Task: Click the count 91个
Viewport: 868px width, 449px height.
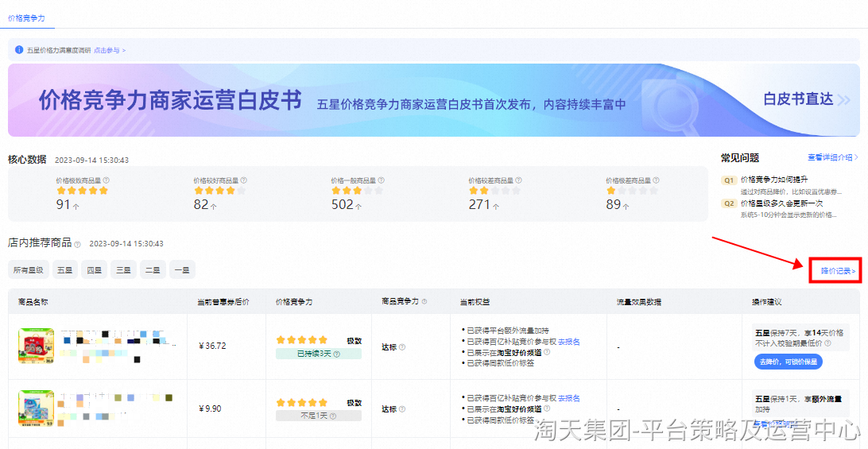Action: [68, 205]
